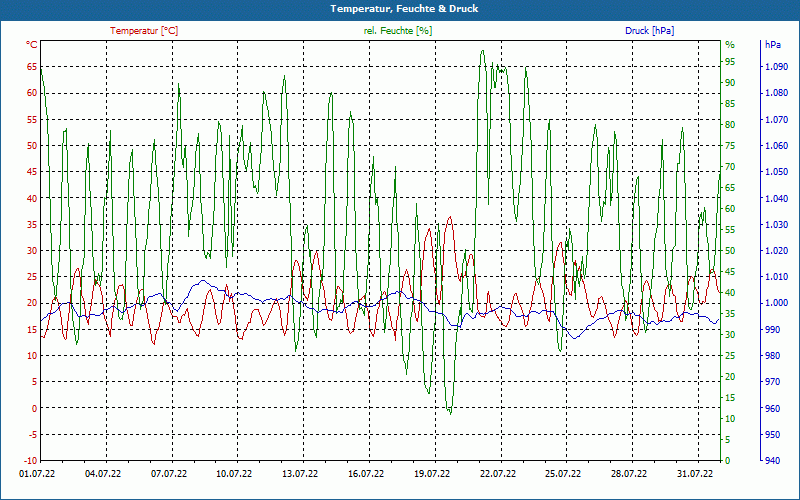The height and width of the screenshot is (500, 800).
Task: Click '990' on the blue pressure axis
Action: [772, 330]
